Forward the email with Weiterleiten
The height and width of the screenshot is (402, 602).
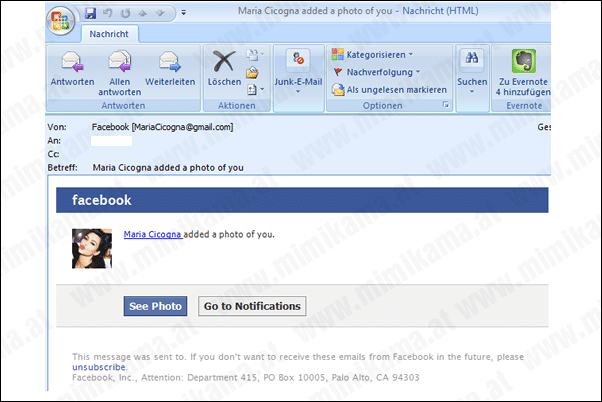click(170, 69)
